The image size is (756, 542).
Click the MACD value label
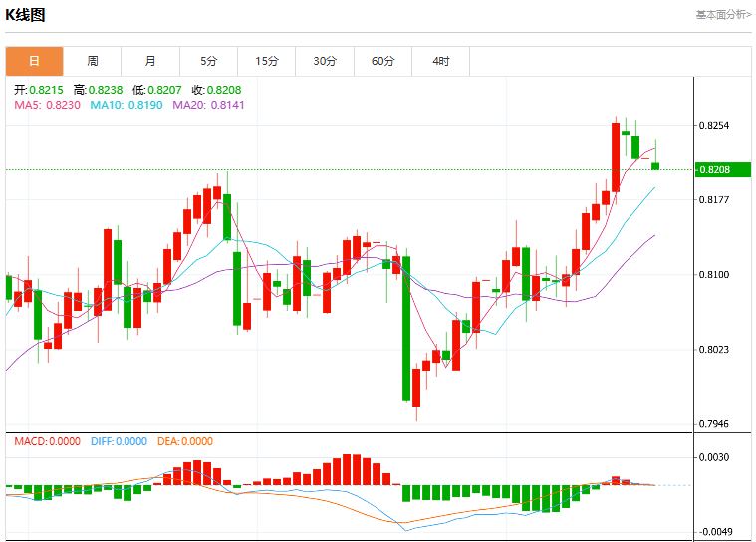(47, 441)
